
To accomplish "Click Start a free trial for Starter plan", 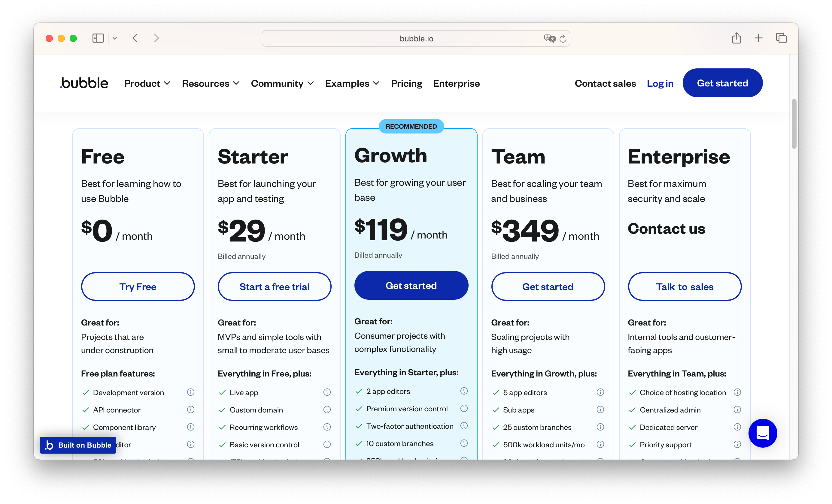I will (x=274, y=286).
